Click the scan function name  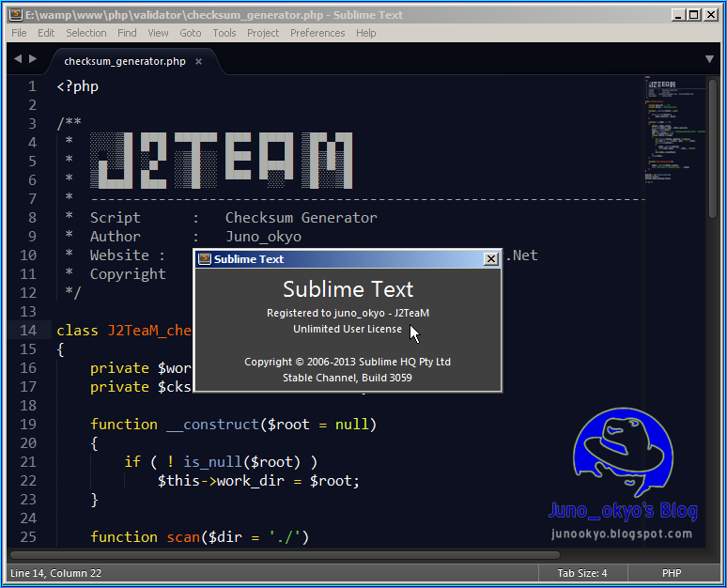(183, 537)
